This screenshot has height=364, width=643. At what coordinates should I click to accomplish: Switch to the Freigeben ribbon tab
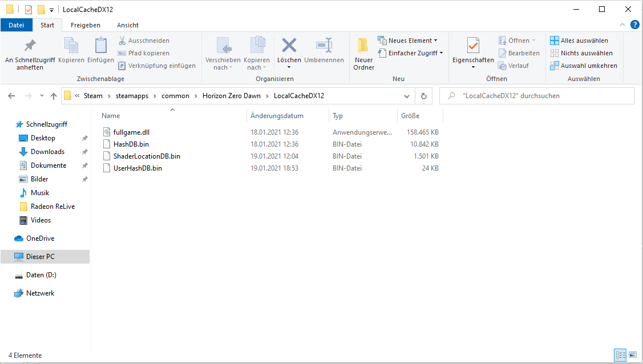(x=86, y=25)
